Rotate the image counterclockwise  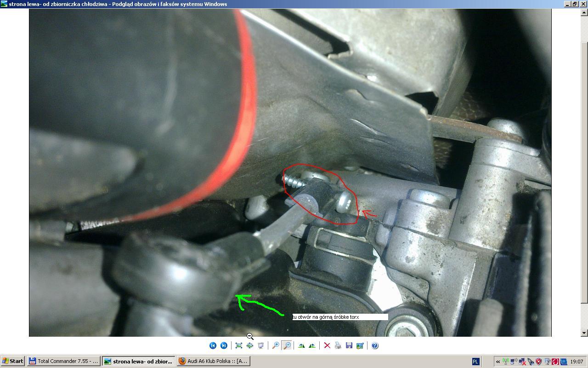tap(312, 345)
